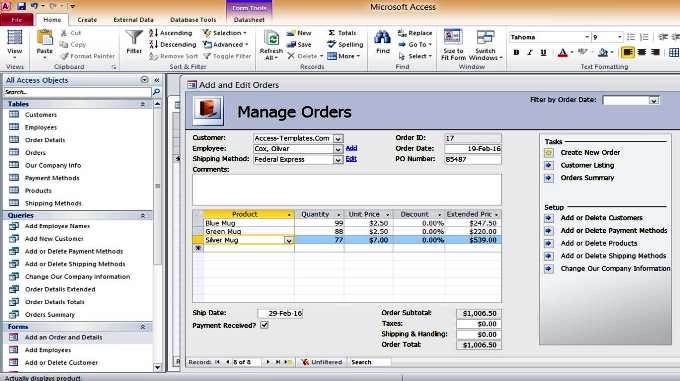This screenshot has width=680, height=381.
Task: Click the Copy command
Action: pyautogui.click(x=72, y=45)
